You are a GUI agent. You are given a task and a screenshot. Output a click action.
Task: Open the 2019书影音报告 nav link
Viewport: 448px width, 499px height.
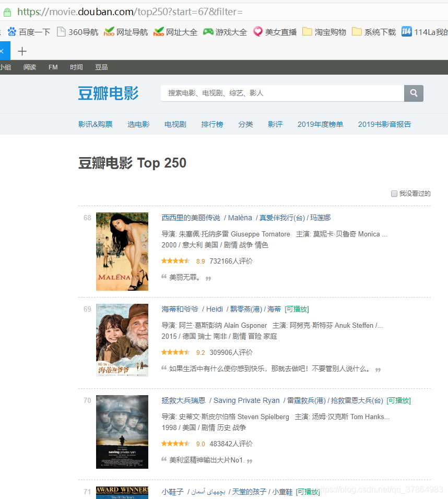pos(384,124)
